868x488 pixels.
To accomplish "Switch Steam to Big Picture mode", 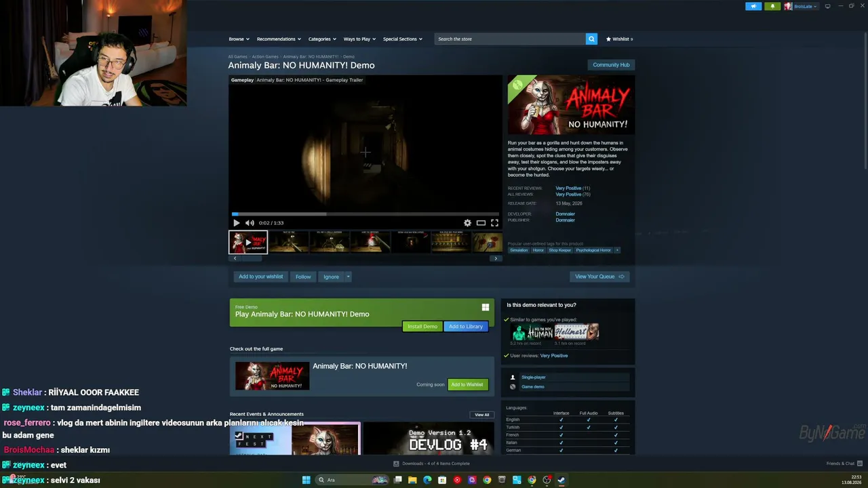I will pos(827,6).
